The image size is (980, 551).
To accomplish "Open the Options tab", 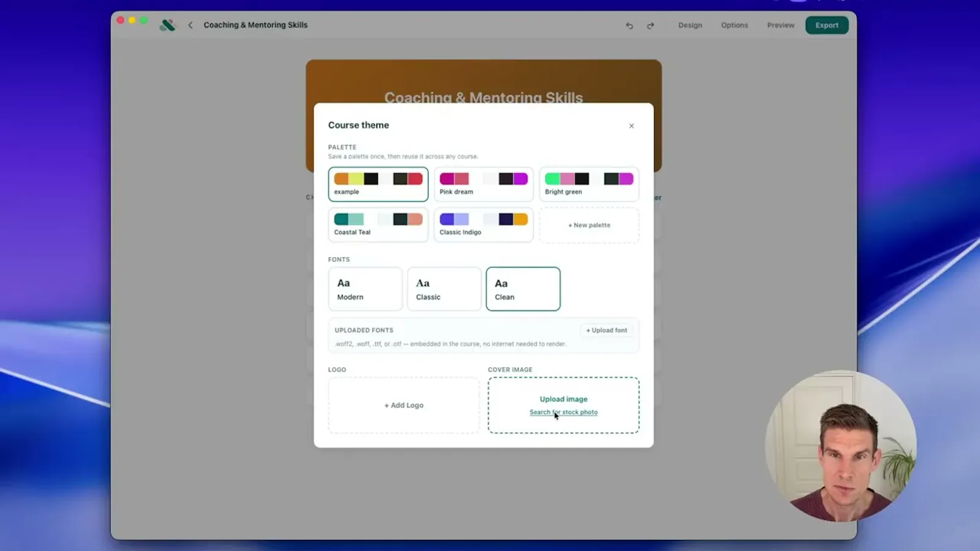I will pos(734,25).
